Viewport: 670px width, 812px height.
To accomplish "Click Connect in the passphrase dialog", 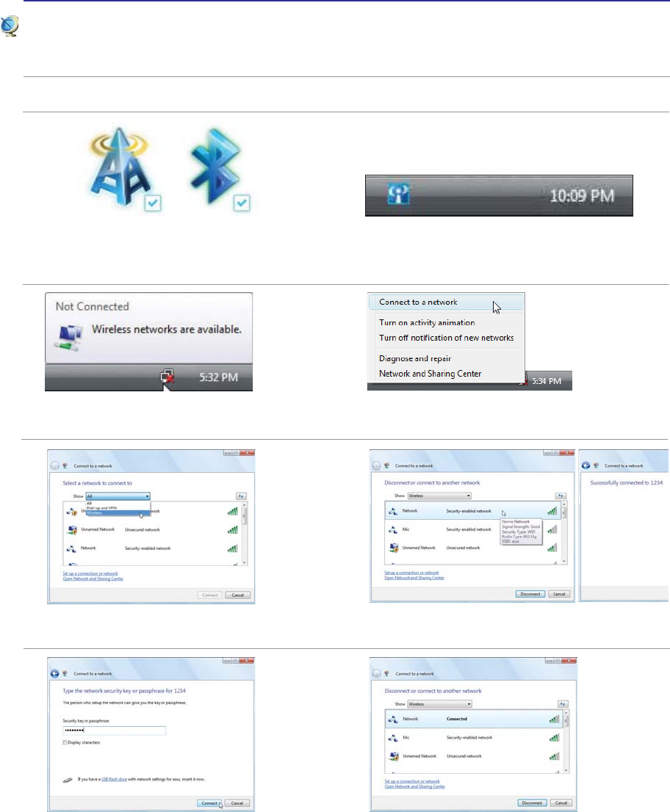I will [209, 803].
